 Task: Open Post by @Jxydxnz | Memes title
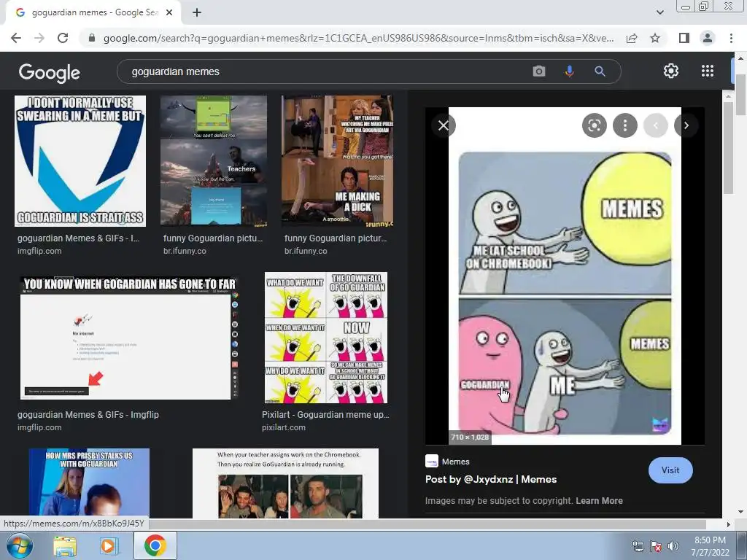(491, 479)
